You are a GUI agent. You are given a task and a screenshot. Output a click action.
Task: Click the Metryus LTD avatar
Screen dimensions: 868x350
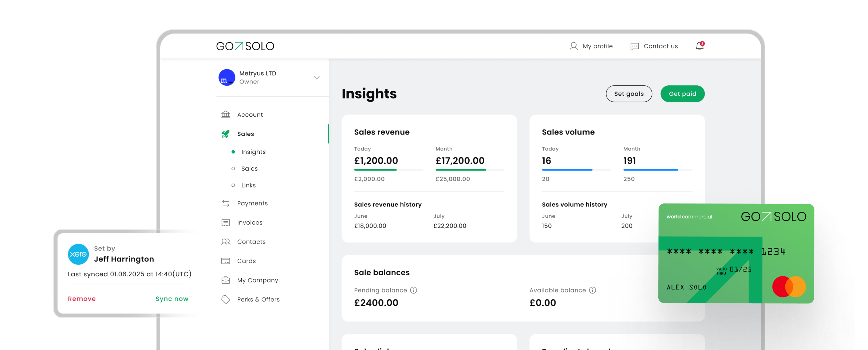pyautogui.click(x=226, y=77)
